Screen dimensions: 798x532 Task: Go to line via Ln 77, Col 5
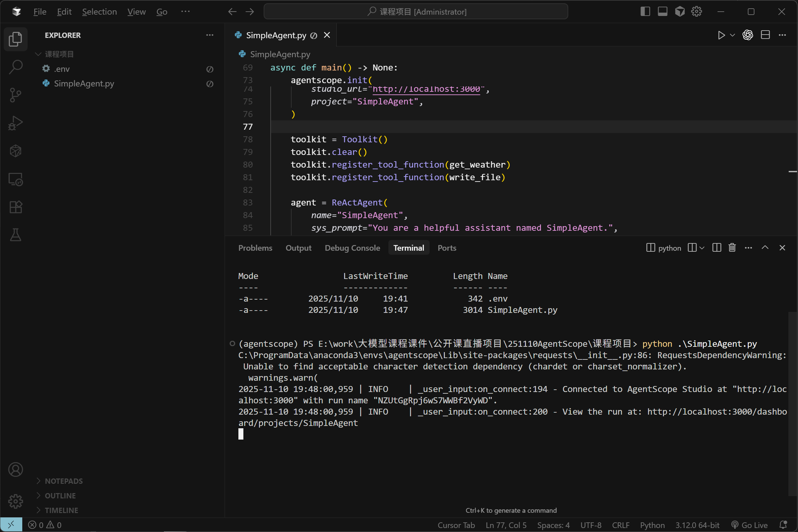(x=506, y=525)
